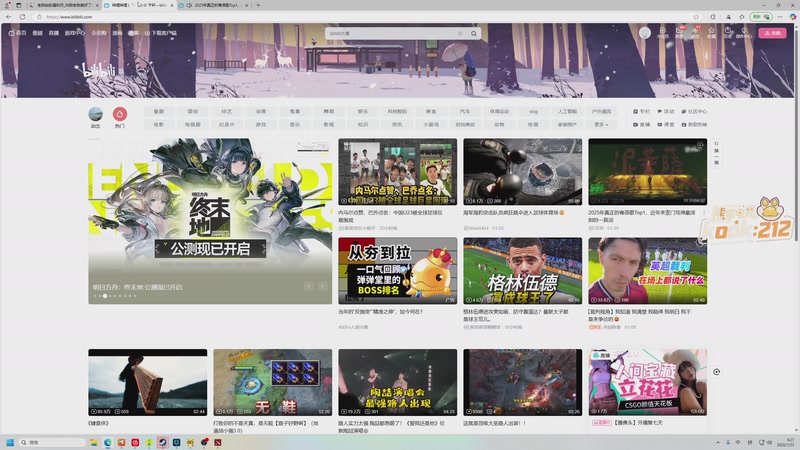Click the bilibili search input field
This screenshot has width=800, height=450.
click(395, 33)
